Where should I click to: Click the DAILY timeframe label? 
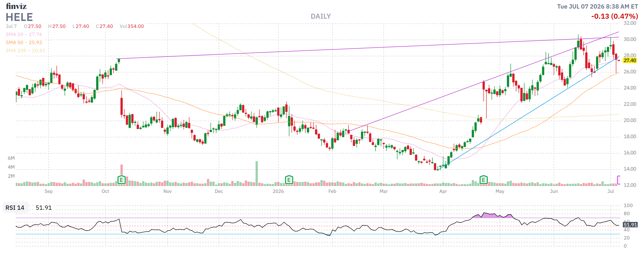tap(320, 16)
